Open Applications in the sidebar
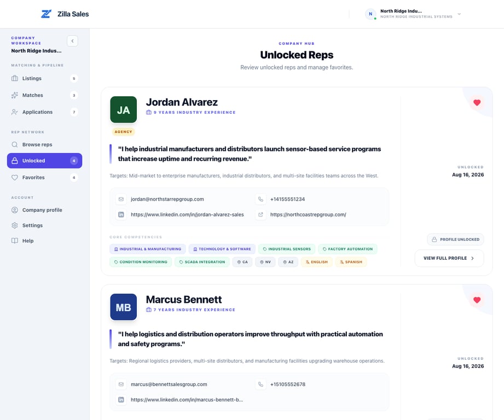This screenshot has width=504, height=420. pyautogui.click(x=44, y=112)
